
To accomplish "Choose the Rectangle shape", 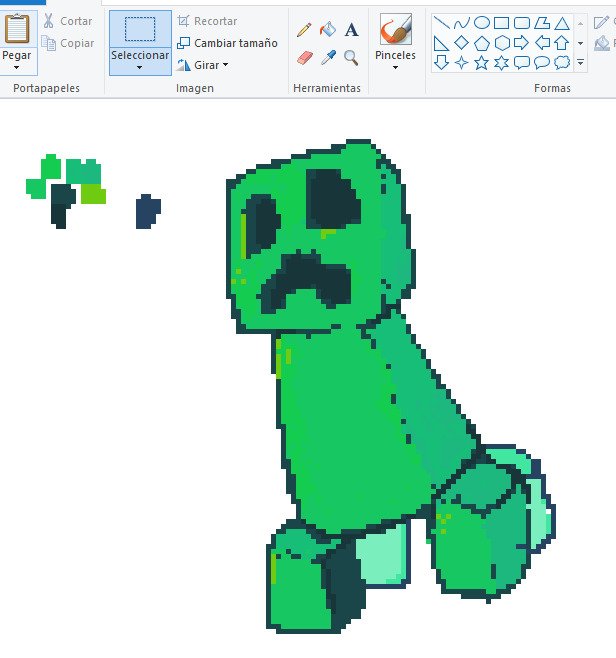I will click(501, 23).
